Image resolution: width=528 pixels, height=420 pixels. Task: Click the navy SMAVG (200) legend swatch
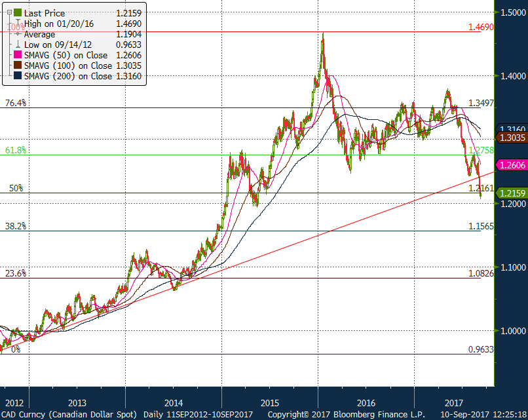tap(18, 76)
